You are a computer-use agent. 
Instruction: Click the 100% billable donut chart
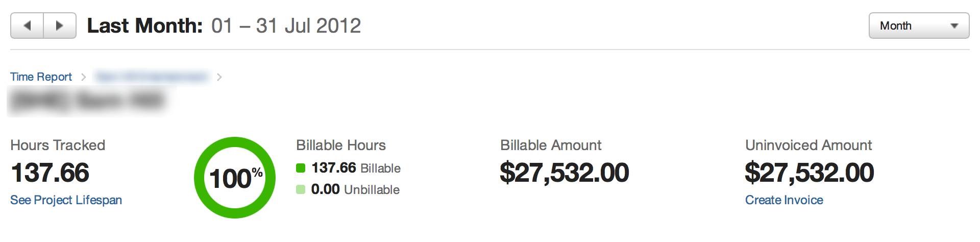click(x=235, y=178)
